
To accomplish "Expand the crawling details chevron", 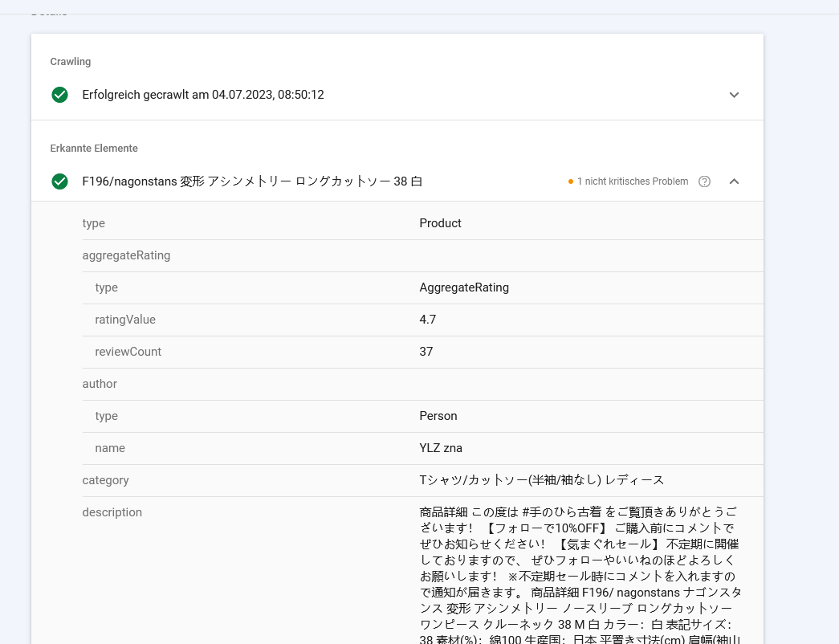I will point(734,95).
